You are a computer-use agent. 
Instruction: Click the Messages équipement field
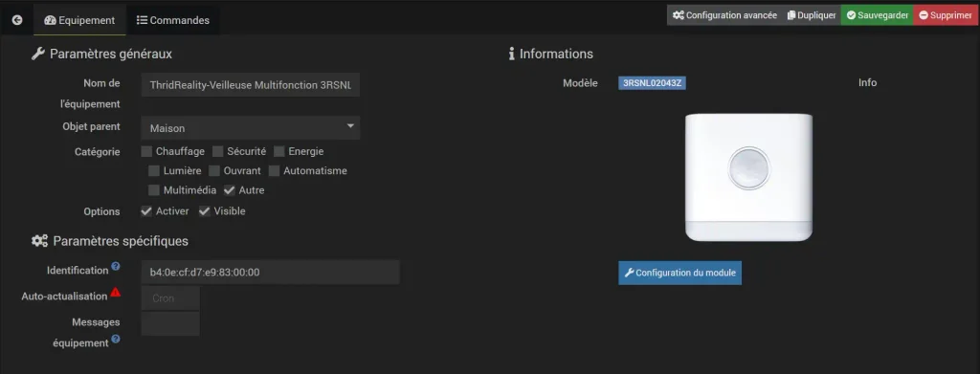pyautogui.click(x=170, y=323)
